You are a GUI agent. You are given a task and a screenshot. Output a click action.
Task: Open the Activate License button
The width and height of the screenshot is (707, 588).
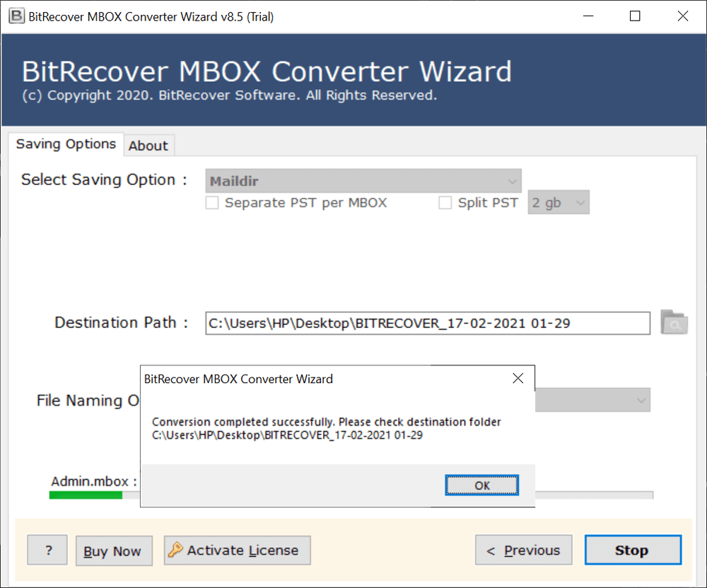click(237, 550)
